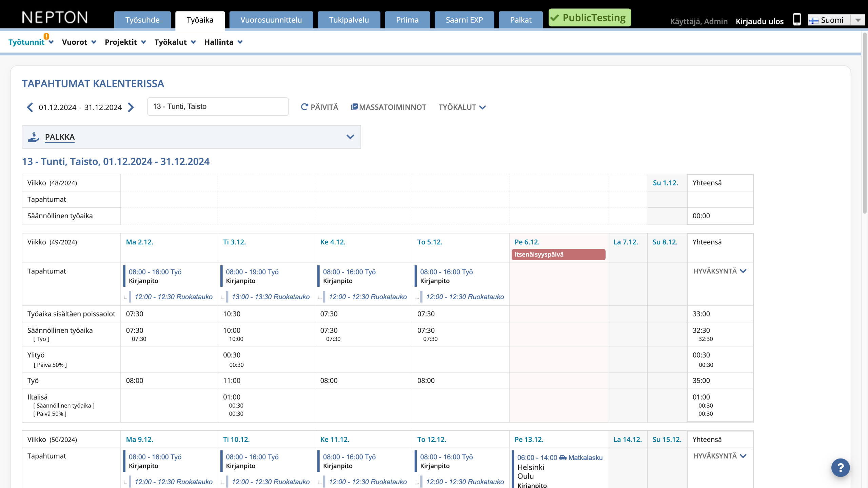The height and width of the screenshot is (488, 868).
Task: Open the Hyväksyntä dropdown for week 49
Action: point(719,271)
